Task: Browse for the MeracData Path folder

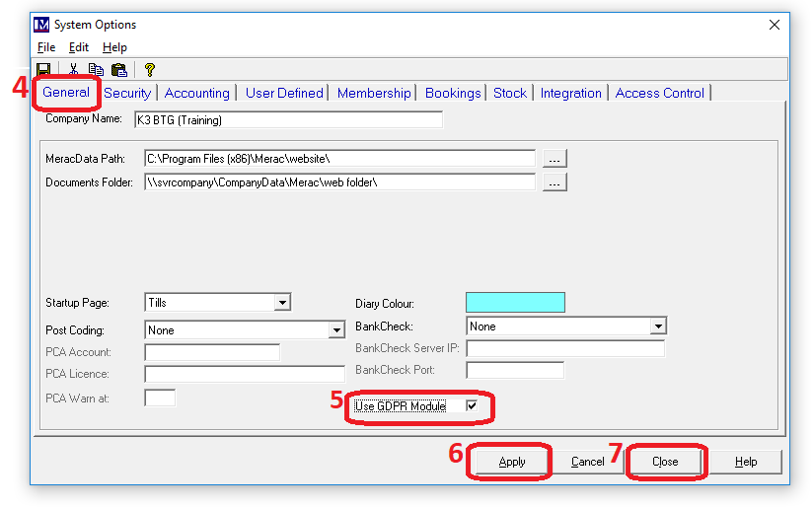Action: (x=554, y=159)
